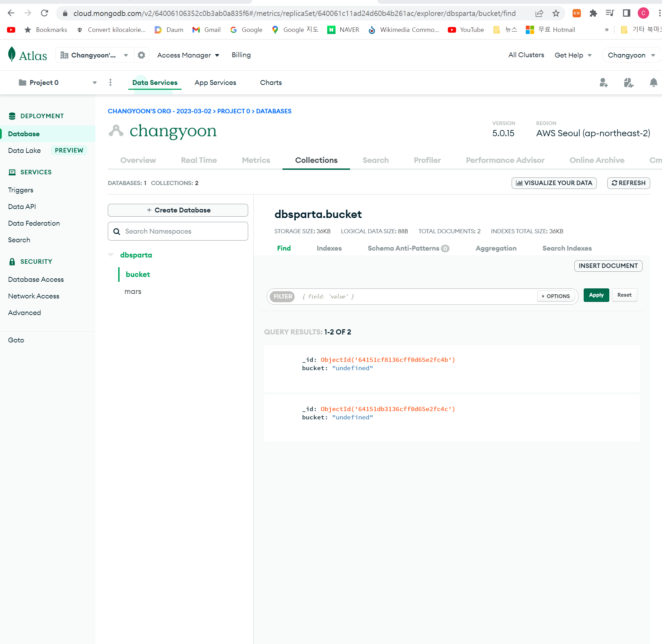Image resolution: width=662 pixels, height=644 pixels.
Task: Click the PROJECT 0 breadcrumb link
Action: coord(234,111)
